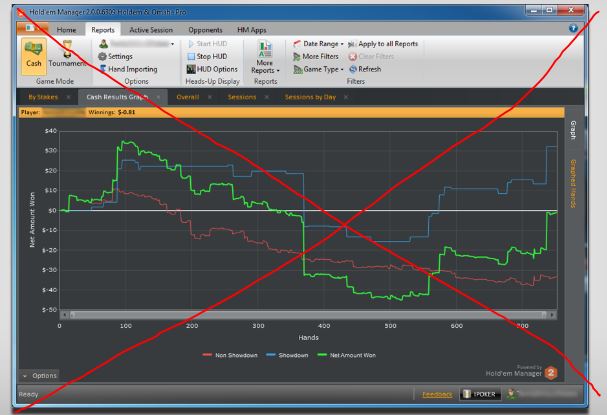Viewport: 607px width, 415px height.
Task: Click the graph scrollbar left arrow
Action: pos(65,315)
